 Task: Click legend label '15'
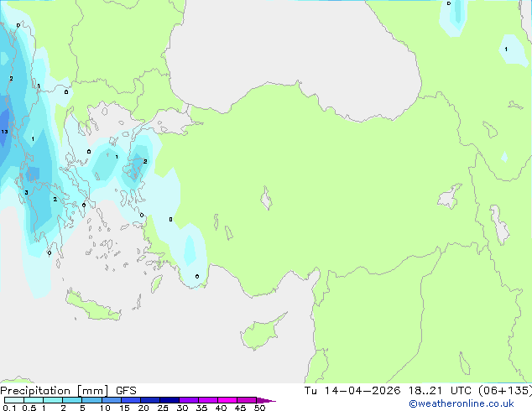(x=124, y=408)
